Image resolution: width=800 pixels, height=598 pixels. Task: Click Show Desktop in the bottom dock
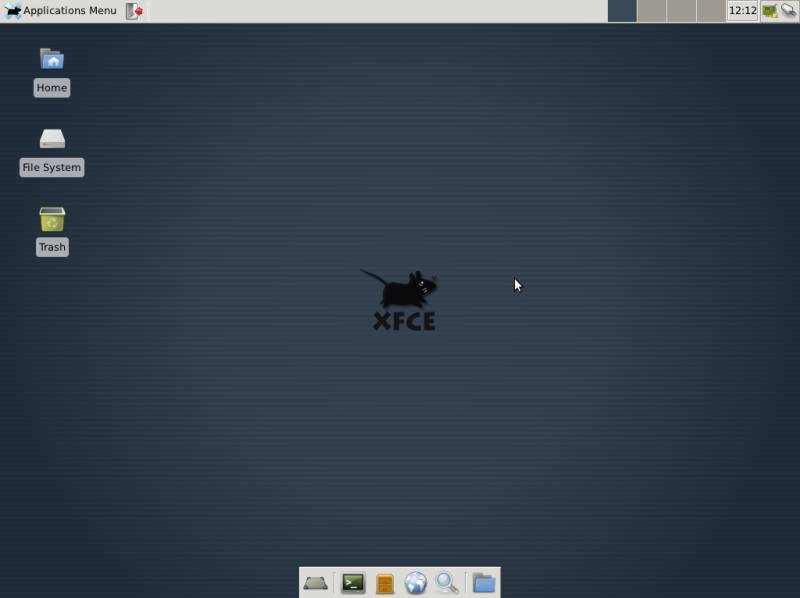point(316,583)
